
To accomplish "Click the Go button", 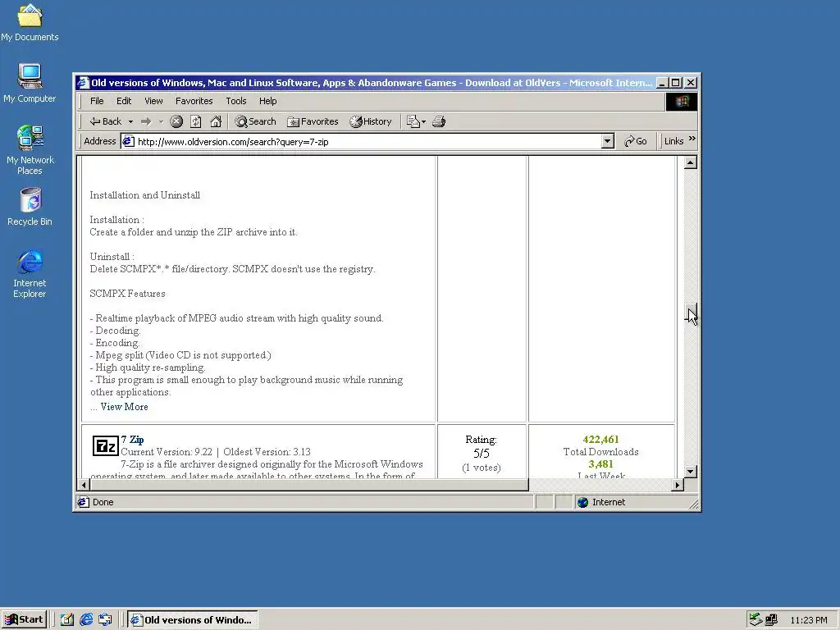I will click(x=636, y=141).
